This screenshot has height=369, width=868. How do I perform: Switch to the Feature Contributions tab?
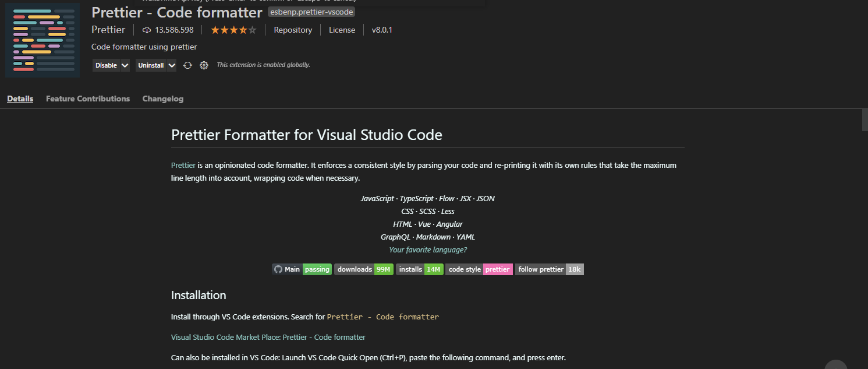tap(88, 99)
